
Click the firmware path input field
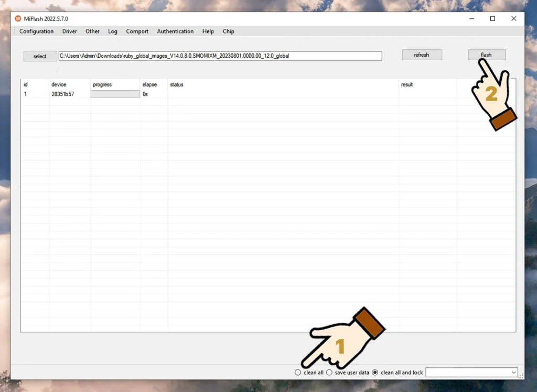pyautogui.click(x=220, y=56)
